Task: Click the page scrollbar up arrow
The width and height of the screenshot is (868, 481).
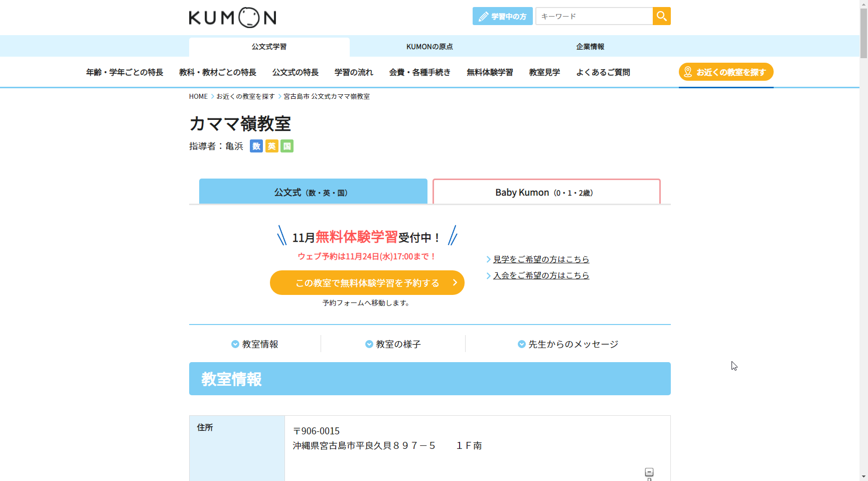Action: click(863, 4)
